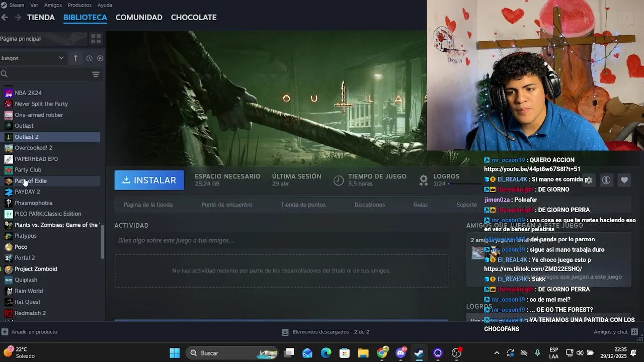Image resolution: width=644 pixels, height=362 pixels.
Task: Open the TIENDA tab
Action: tap(41, 17)
